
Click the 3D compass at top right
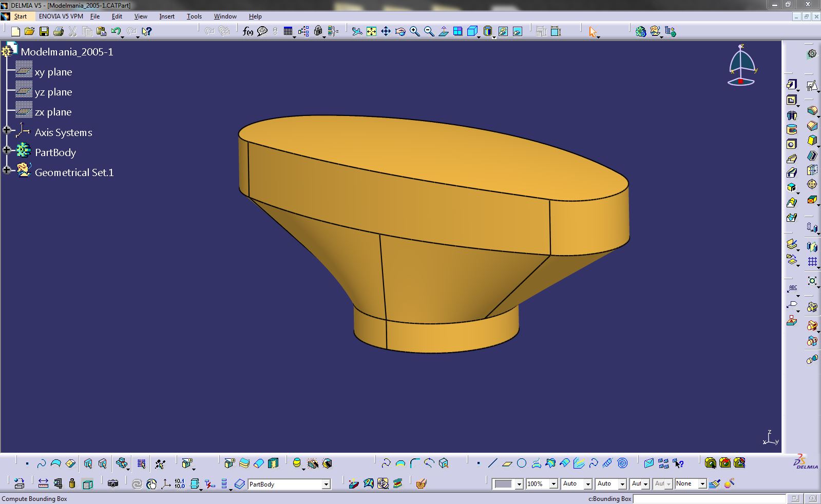tap(742, 65)
